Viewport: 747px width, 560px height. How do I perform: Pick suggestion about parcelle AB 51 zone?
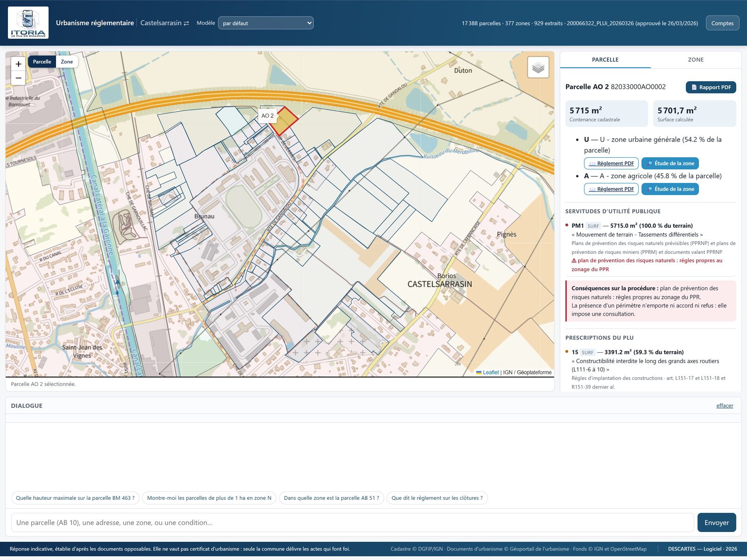tap(331, 498)
